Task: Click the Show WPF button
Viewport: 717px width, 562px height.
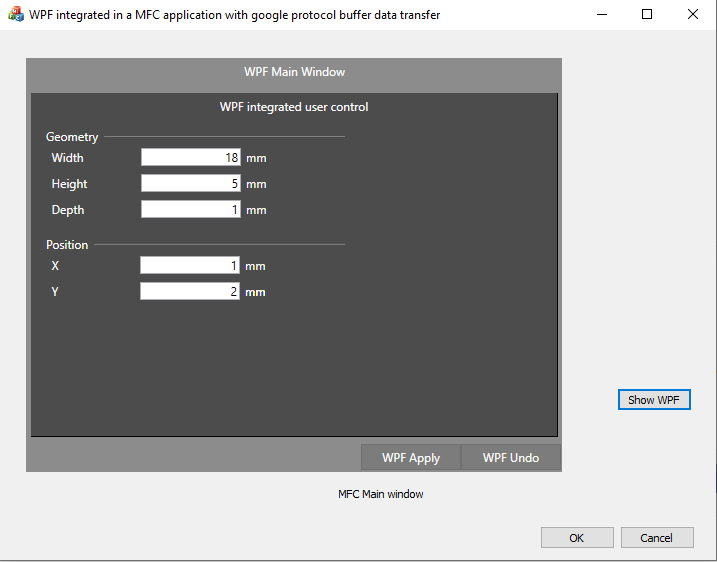Action: click(654, 400)
